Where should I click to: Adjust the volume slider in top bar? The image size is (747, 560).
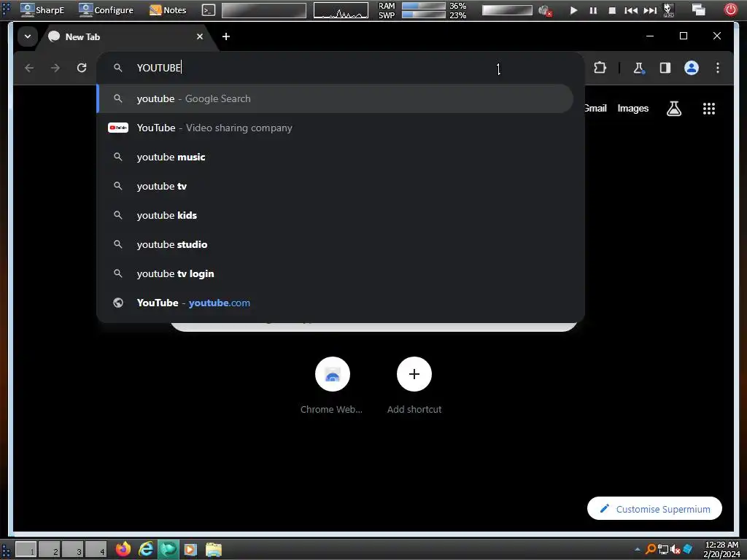tap(507, 10)
